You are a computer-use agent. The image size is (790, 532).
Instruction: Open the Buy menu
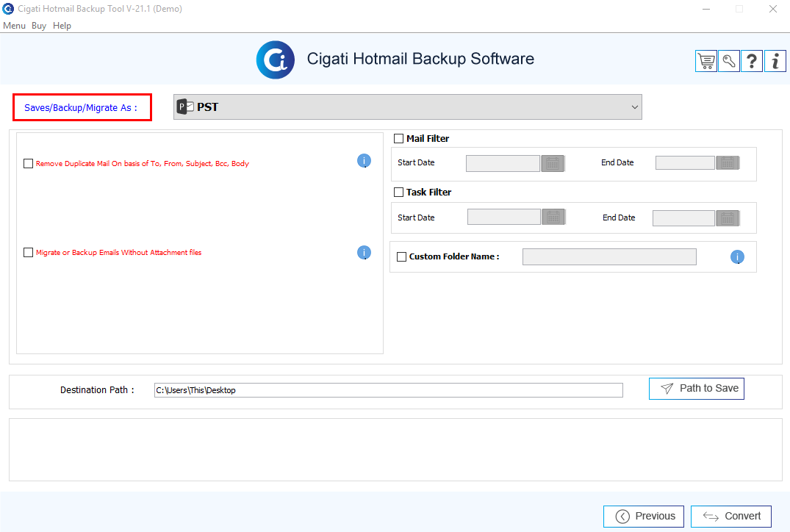tap(39, 26)
